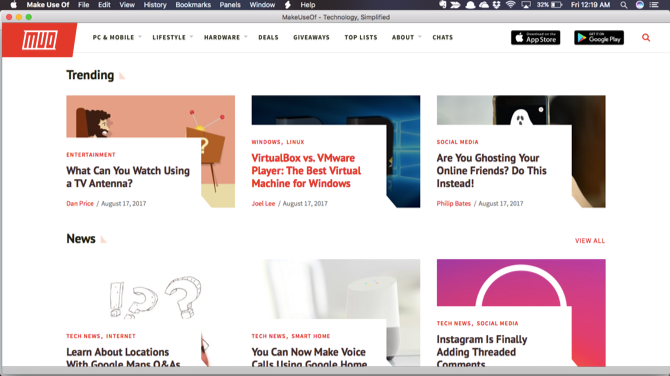
Task: Expand the Lifestyle dropdown arrow
Action: (191, 37)
